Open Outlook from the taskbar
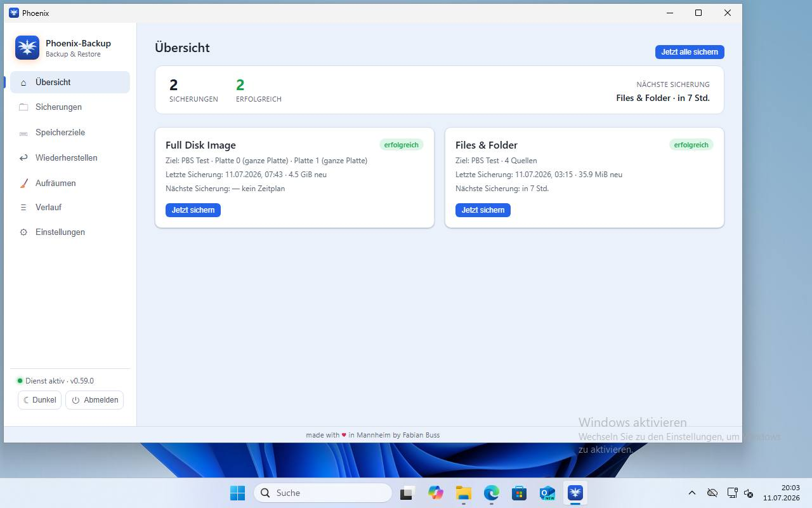This screenshot has height=508, width=812. coord(547,493)
